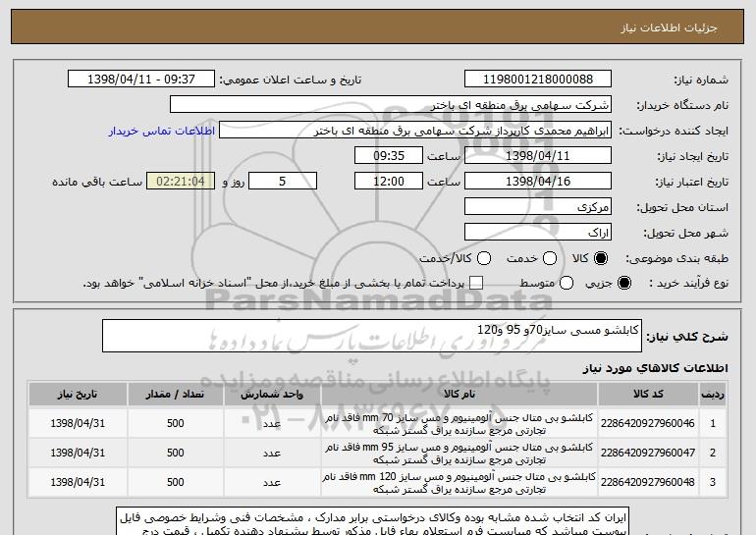Click the buyer notes box starting ایران کد
Viewport: 756px width, 535px height.
pyautogui.click(x=372, y=521)
